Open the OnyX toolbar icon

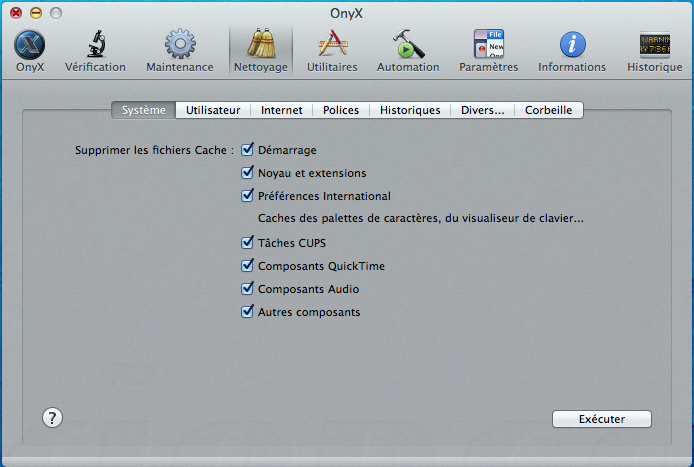(30, 44)
